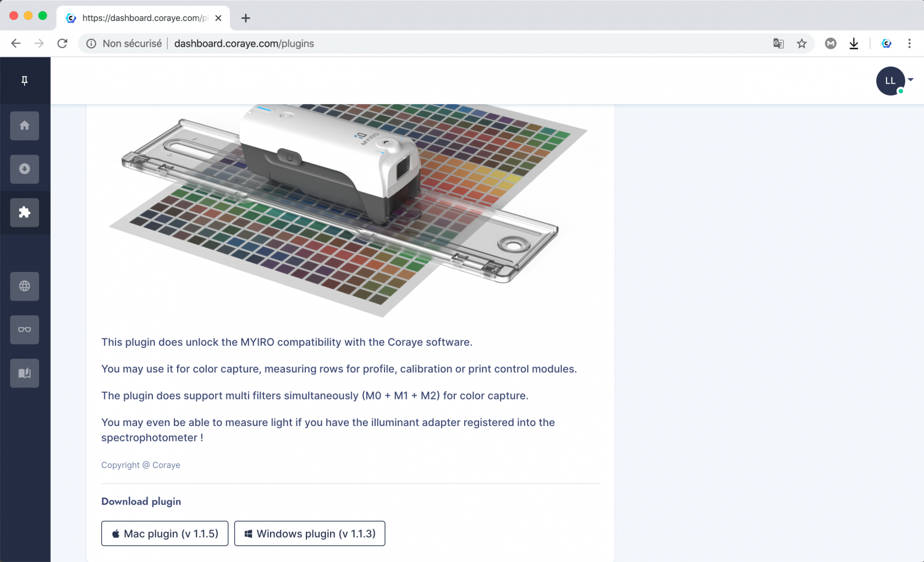Image resolution: width=924 pixels, height=562 pixels.
Task: Click the Coraye extension icon in the toolbar
Action: (x=887, y=43)
